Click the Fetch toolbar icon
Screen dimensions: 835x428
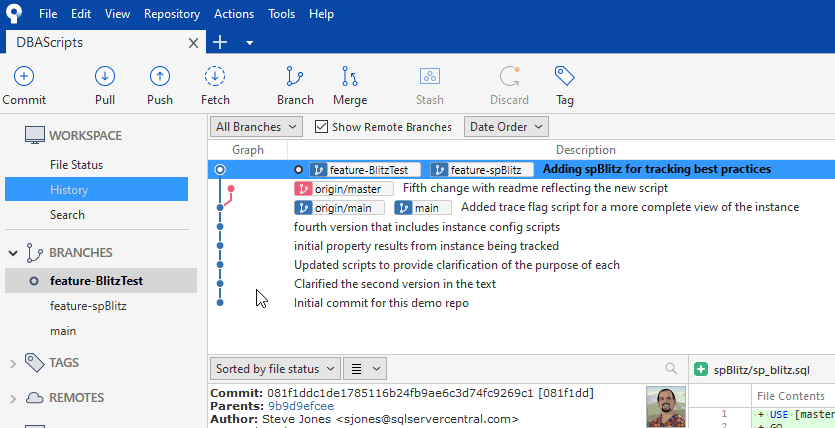click(215, 77)
